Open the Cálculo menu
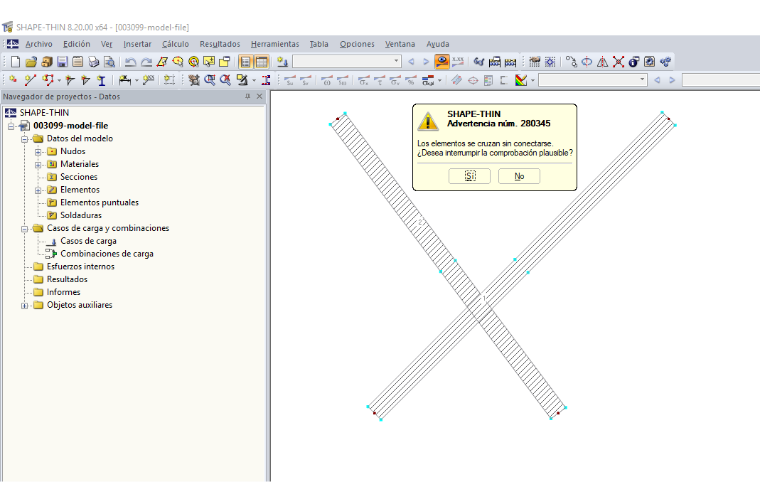Screen dimensions: 760x500 (x=175, y=44)
